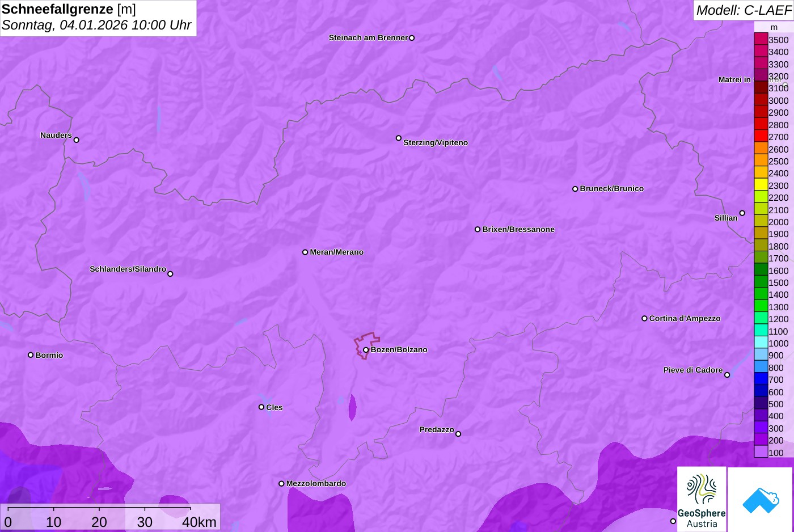
Task: Click the Cortina d'Ampezzo marker dot
Action: (644, 319)
